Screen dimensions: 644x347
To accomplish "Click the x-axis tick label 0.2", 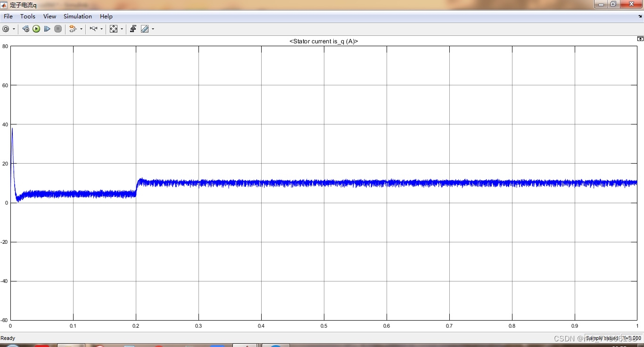I will point(136,326).
